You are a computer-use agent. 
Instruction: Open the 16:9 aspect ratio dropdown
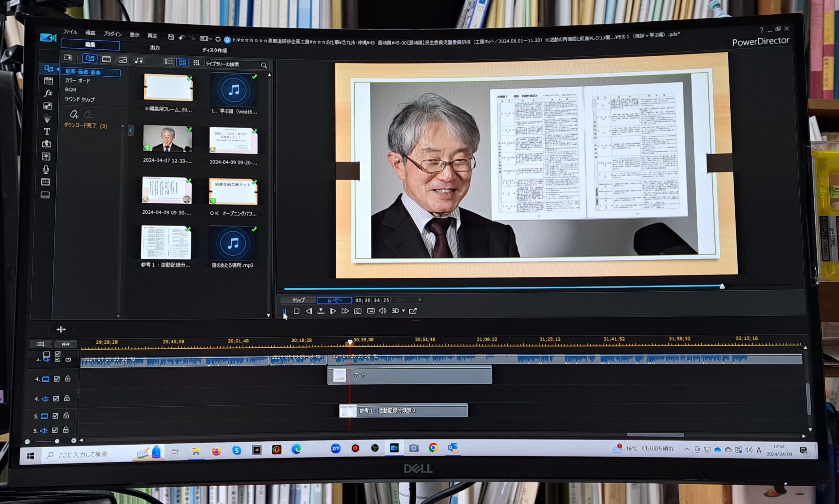coord(206,39)
